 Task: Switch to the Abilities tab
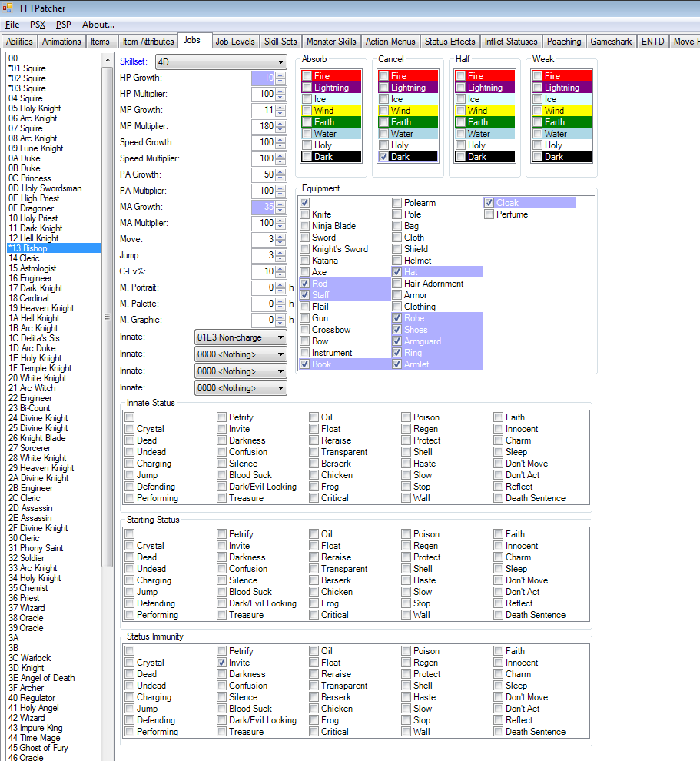coord(19,42)
